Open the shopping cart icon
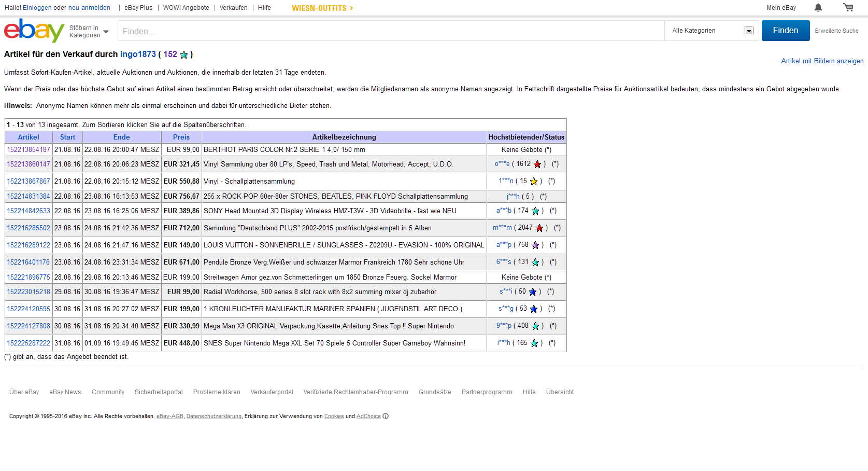Image resolution: width=868 pixels, height=471 pixels. [x=848, y=8]
